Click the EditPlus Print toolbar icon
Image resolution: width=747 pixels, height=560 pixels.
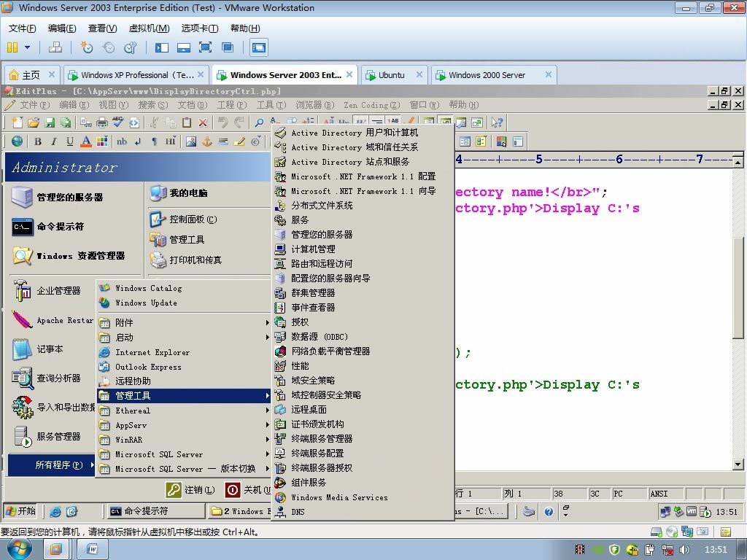click(x=102, y=122)
